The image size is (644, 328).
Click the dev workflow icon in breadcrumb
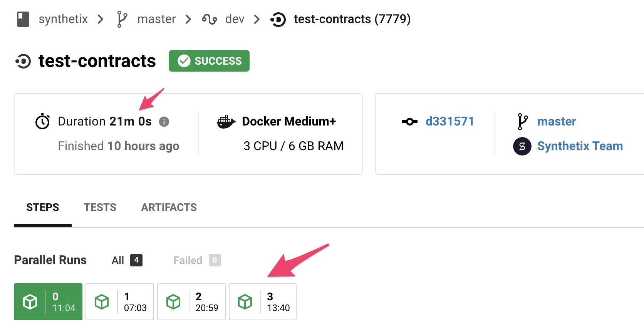click(x=210, y=19)
